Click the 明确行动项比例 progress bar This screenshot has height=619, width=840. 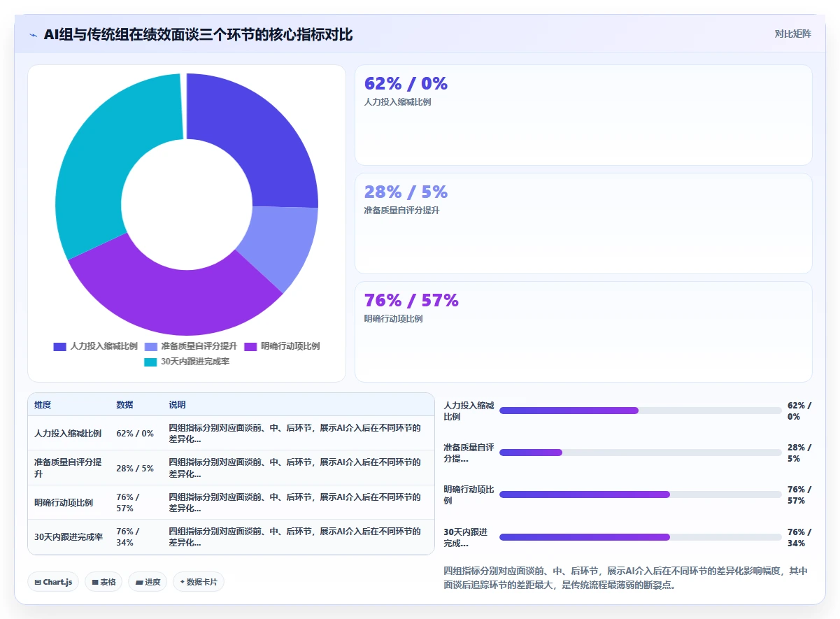(x=640, y=495)
